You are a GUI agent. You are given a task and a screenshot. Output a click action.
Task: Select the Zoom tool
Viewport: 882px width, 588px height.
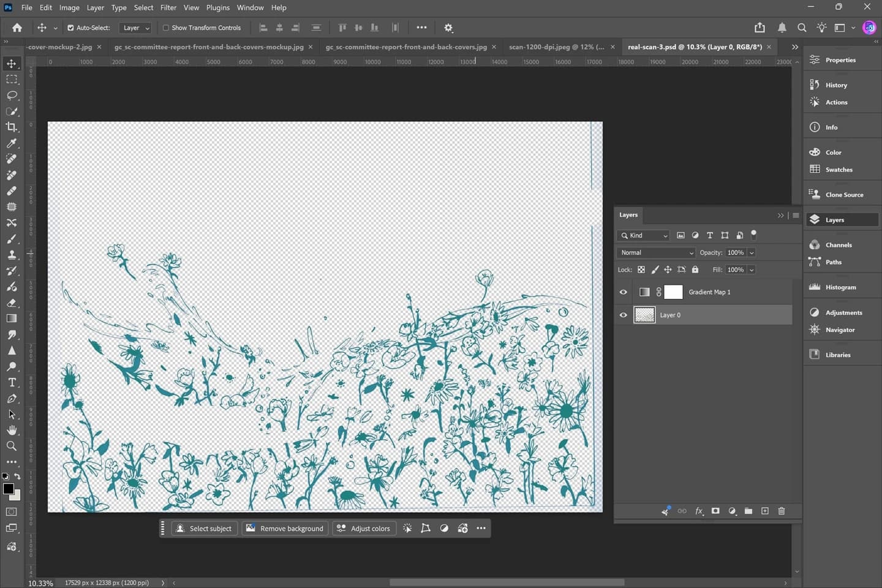click(x=12, y=446)
